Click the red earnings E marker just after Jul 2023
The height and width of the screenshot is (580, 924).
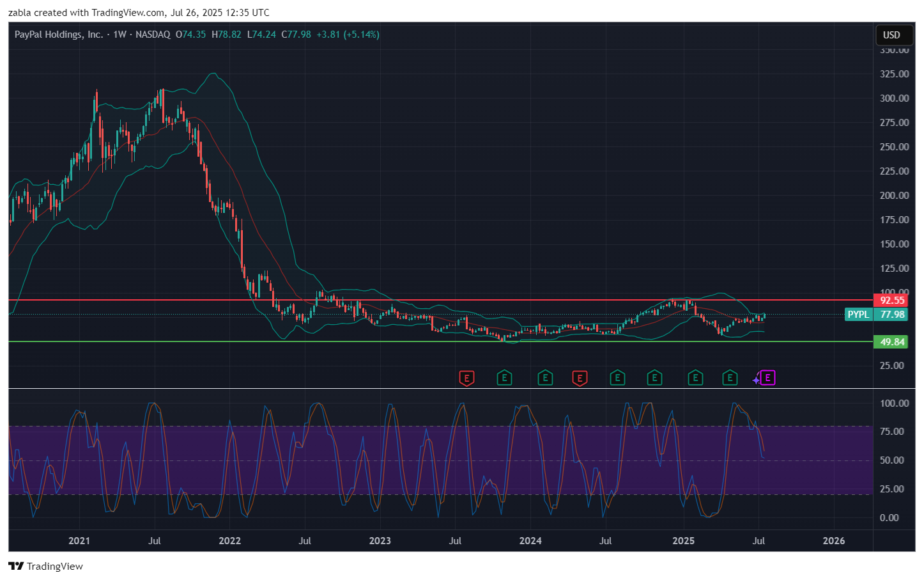(x=466, y=378)
